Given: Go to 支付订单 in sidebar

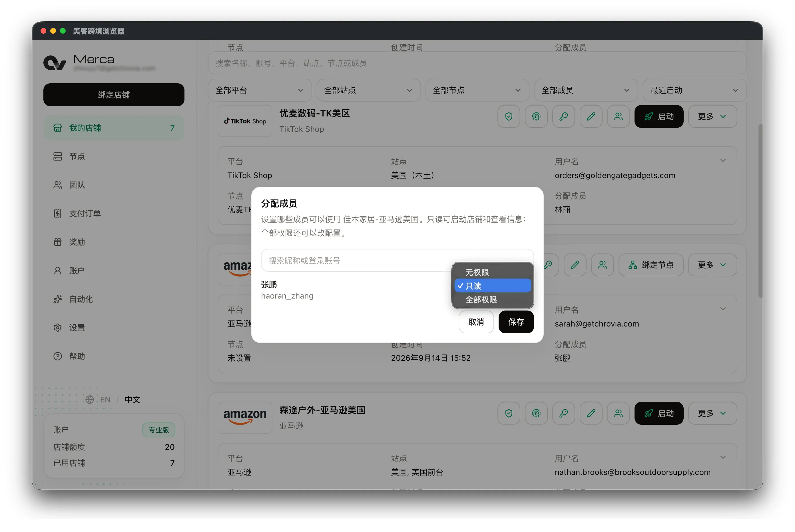Looking at the screenshot, I should tap(114, 213).
